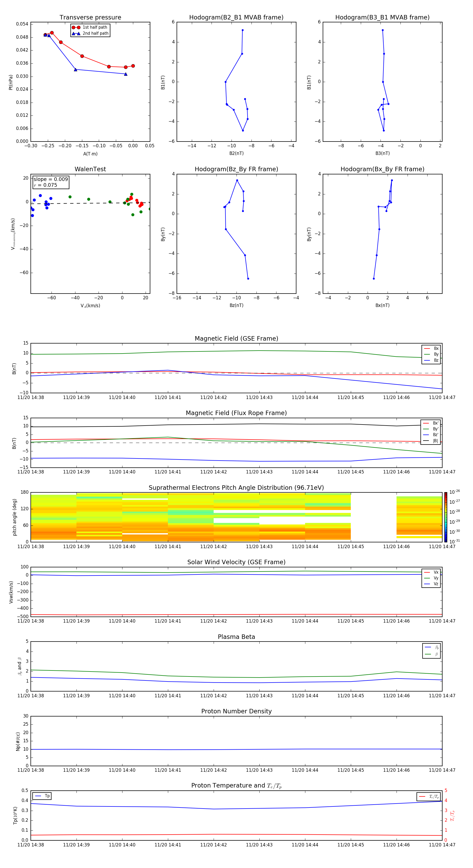Click the Te/Tp legend entry
473x868 pixels.
coord(429,796)
